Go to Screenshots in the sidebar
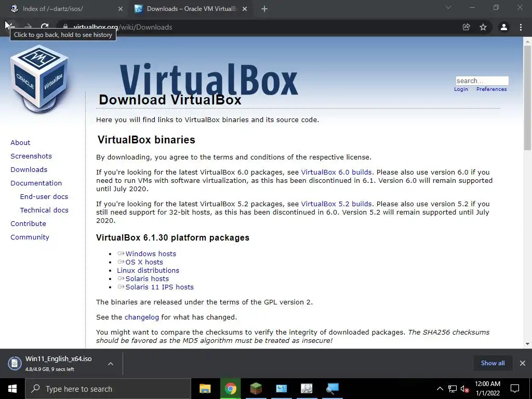532x399 pixels. [31, 156]
